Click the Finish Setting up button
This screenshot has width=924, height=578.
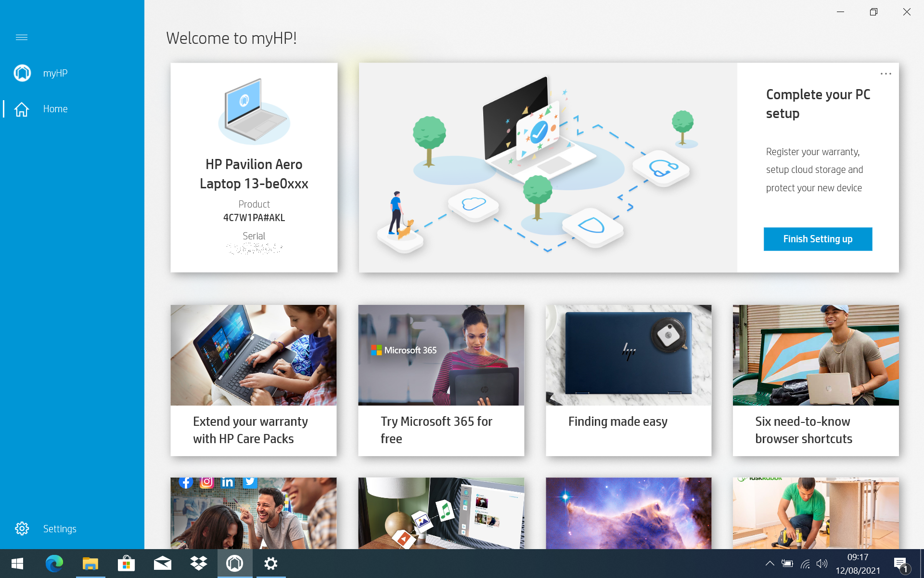818,239
